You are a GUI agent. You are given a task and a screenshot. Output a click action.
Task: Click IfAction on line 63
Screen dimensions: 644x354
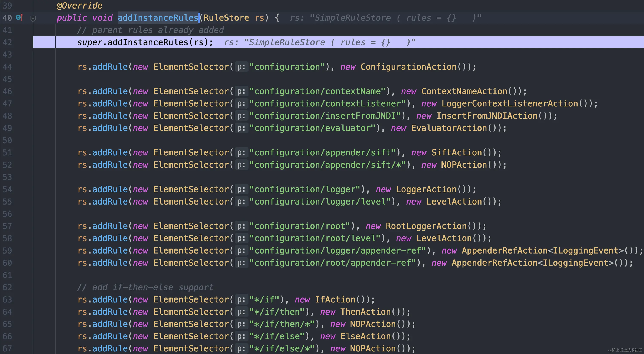(x=335, y=300)
